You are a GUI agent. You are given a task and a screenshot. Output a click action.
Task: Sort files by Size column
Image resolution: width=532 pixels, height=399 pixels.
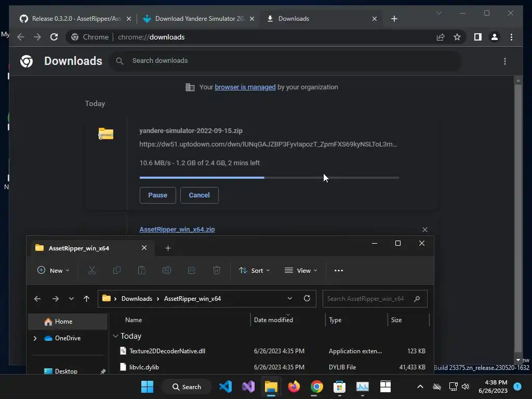[396, 320]
